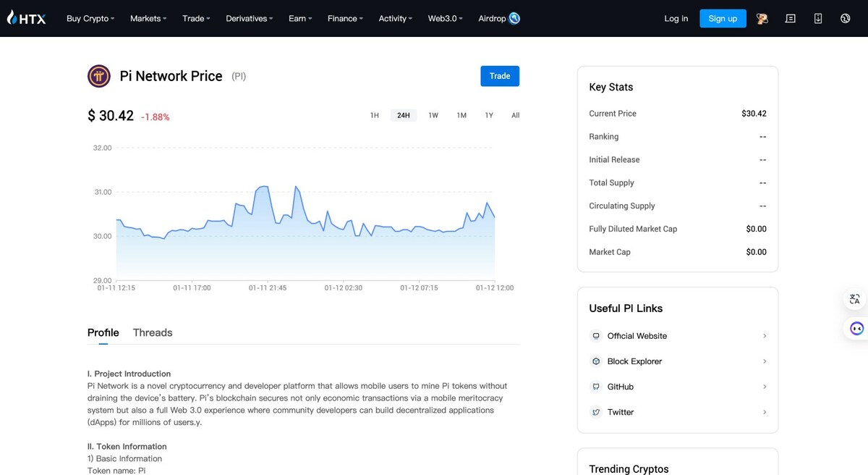
Task: Open the GitHub link text
Action: tap(621, 387)
